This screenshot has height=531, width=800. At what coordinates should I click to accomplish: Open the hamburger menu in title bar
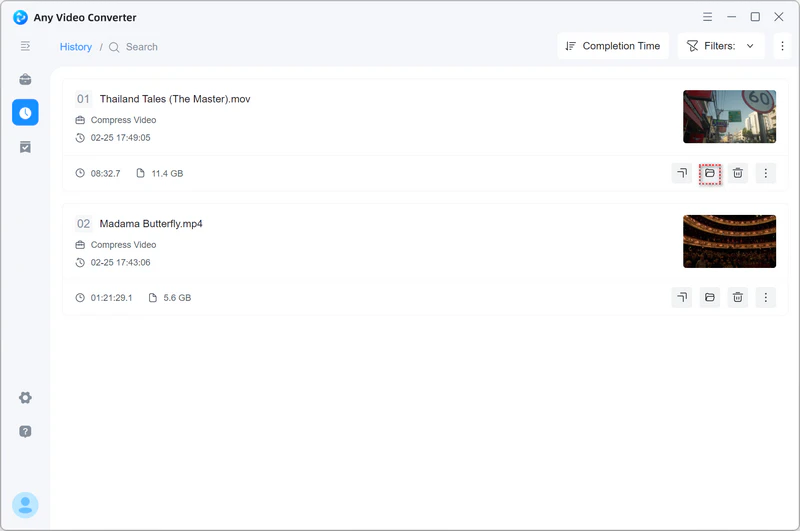click(709, 17)
